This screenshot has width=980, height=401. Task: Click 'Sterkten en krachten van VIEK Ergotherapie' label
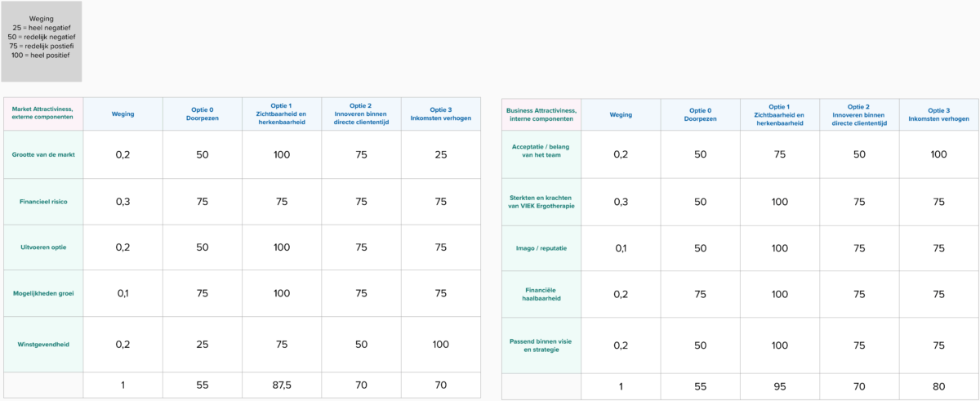coord(541,201)
